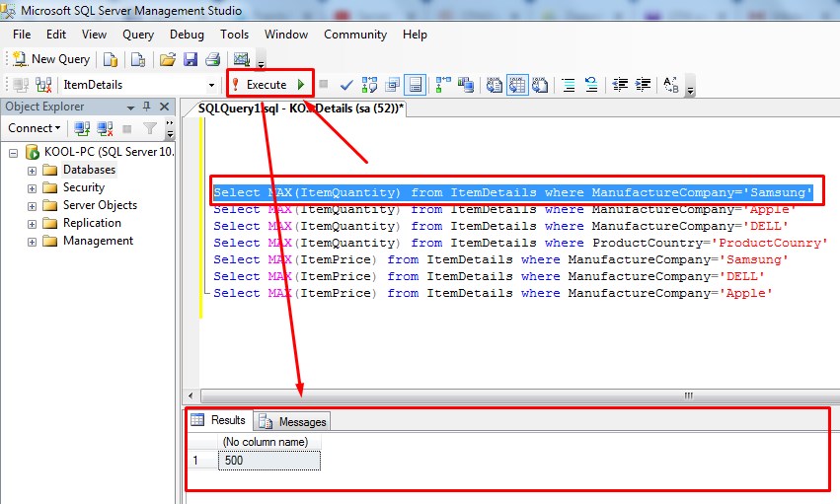This screenshot has width=840, height=504.
Task: Switch to the Results tab
Action: [220, 420]
